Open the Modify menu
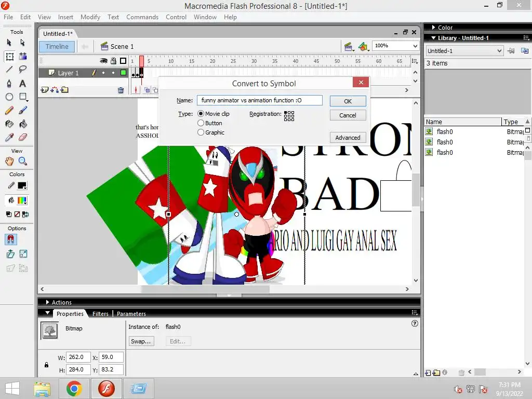The width and height of the screenshot is (532, 399). [x=90, y=17]
